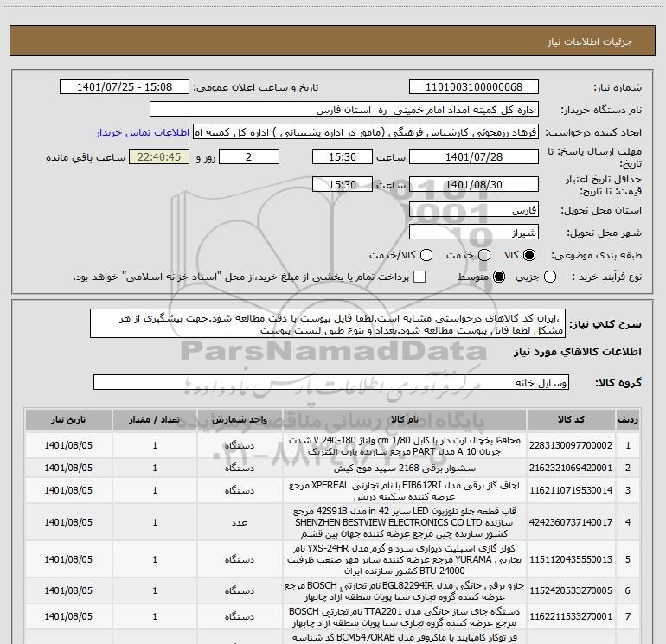The width and height of the screenshot is (666, 644).
Task: Click the general description text box
Action: 328,324
